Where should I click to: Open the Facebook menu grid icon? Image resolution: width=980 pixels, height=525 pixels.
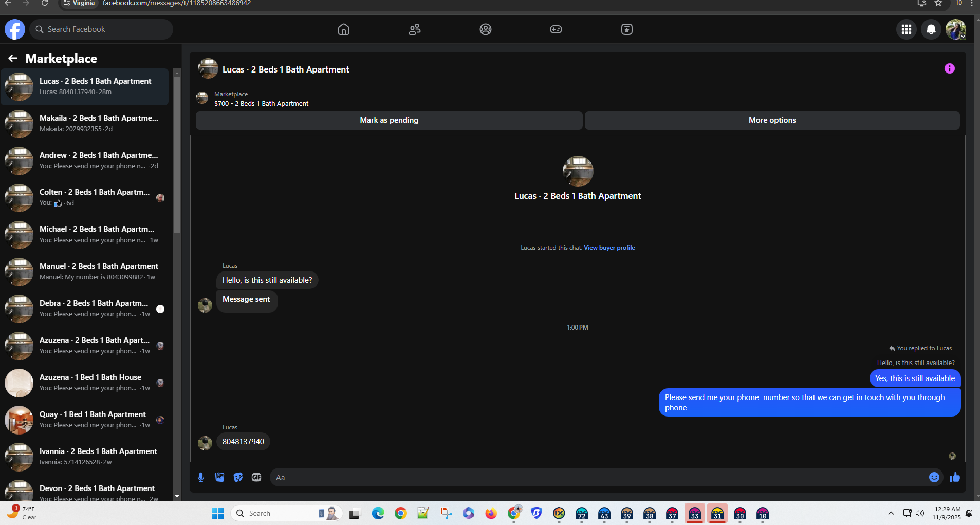pyautogui.click(x=907, y=29)
